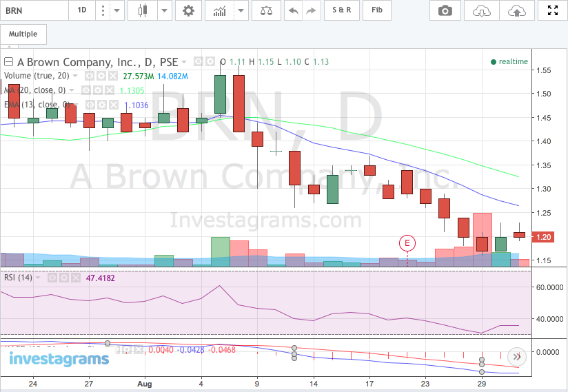Remove the EMA (13) indicator

(x=114, y=105)
